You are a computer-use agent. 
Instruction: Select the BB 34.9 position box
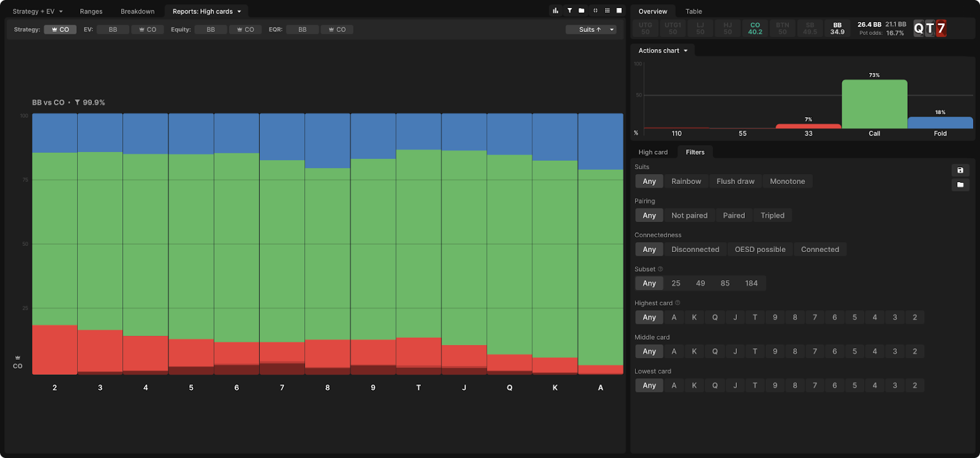tap(837, 29)
